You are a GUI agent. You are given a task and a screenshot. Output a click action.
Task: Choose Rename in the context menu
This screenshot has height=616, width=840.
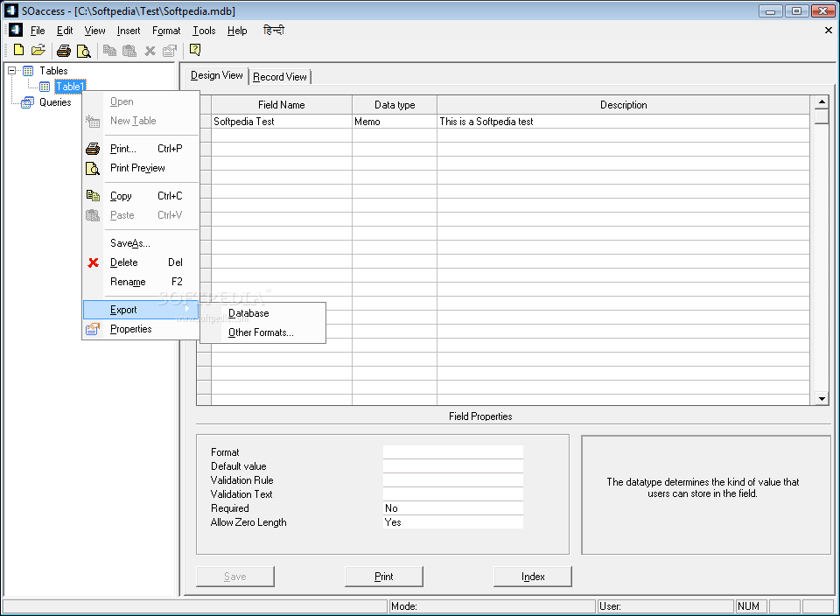141,282
